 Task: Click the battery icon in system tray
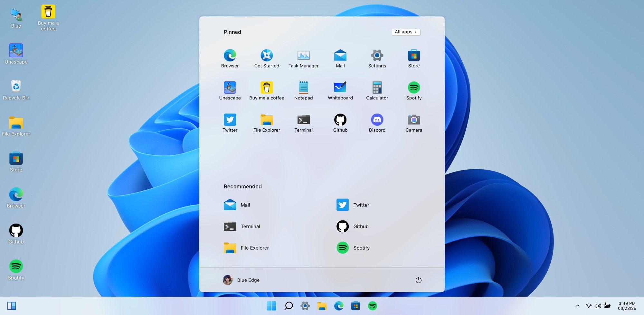pyautogui.click(x=607, y=305)
